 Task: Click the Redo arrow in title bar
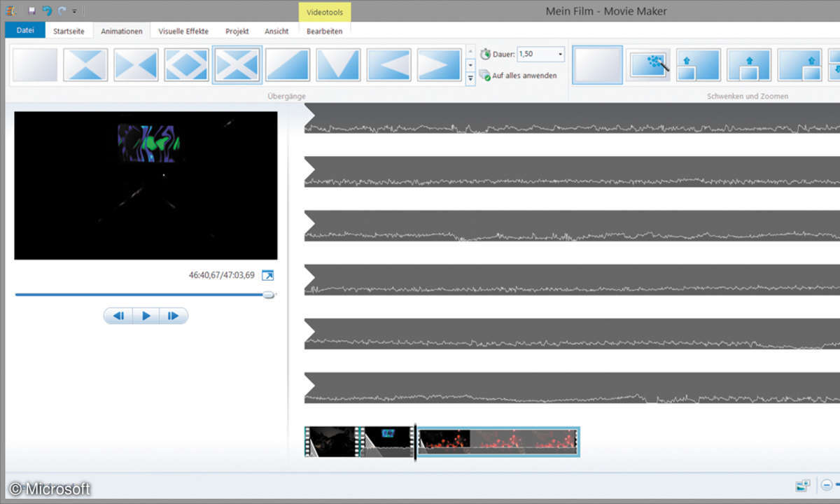tap(62, 10)
